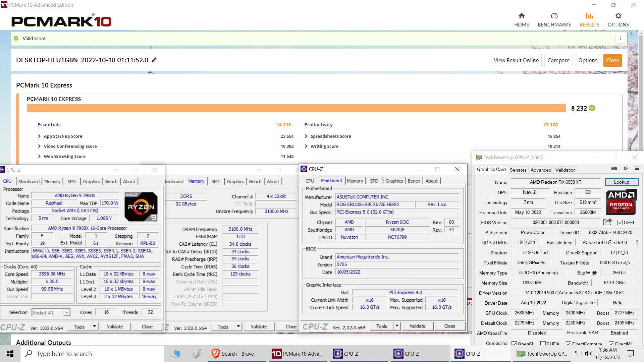Switch to Validation tab in GPU-Z

pos(565,170)
